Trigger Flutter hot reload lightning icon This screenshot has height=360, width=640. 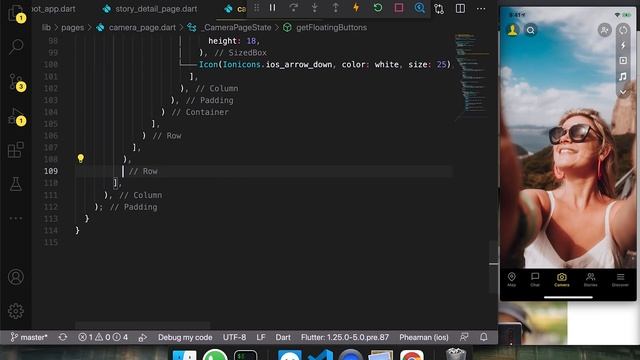point(356,7)
